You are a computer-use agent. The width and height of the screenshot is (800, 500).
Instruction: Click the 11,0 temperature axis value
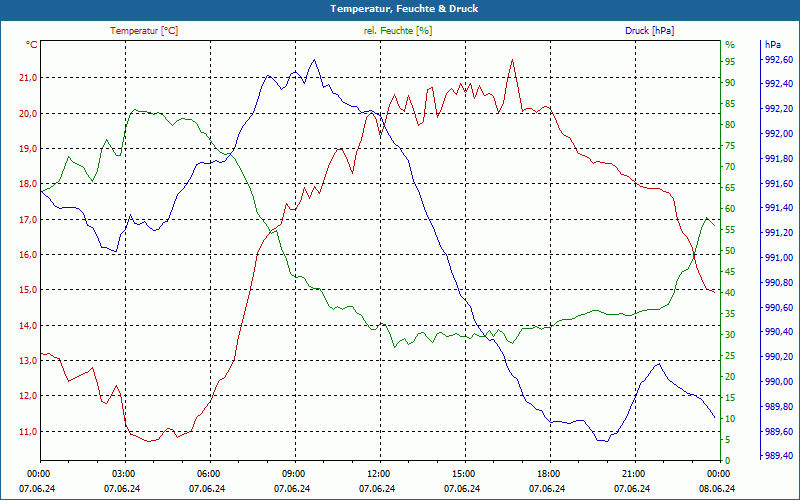pos(28,432)
